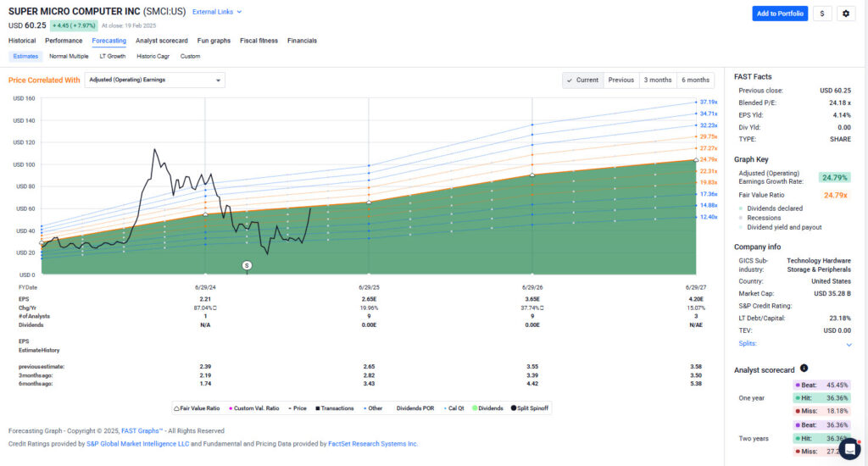Select the Estimates sub-tab
Viewport: 868px width, 466px height.
pyautogui.click(x=25, y=57)
